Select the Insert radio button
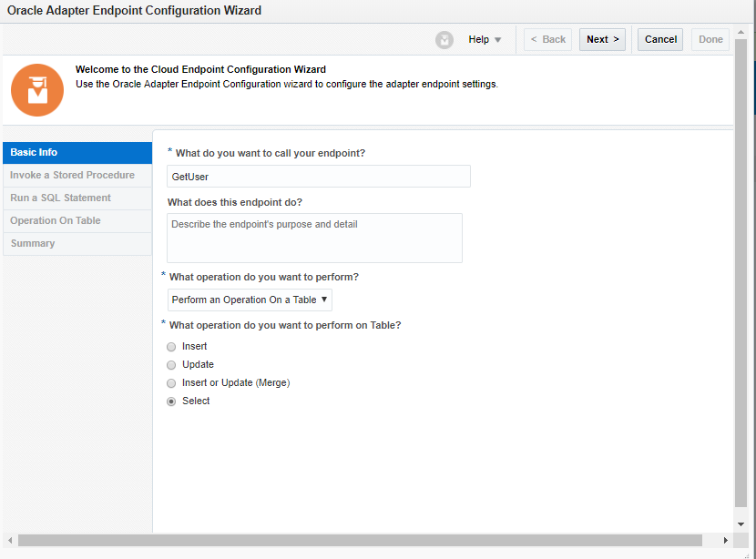This screenshot has height=559, width=756. point(171,346)
